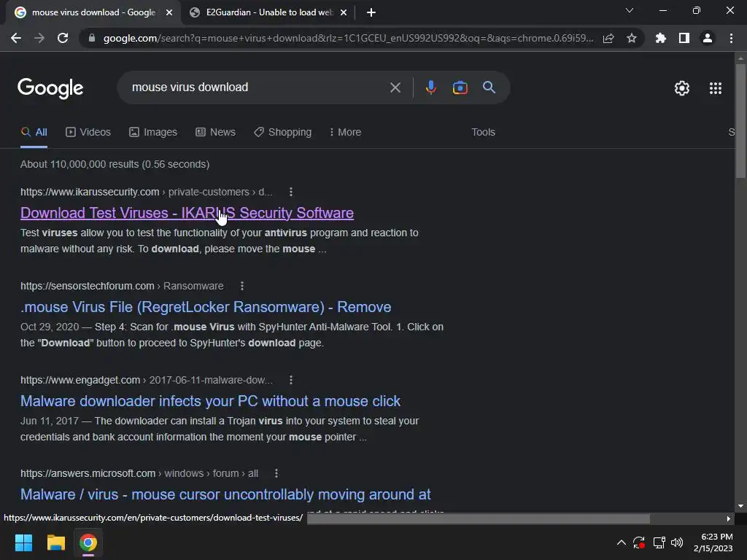
Task: Toggle the Chrome side panel
Action: pos(684,38)
